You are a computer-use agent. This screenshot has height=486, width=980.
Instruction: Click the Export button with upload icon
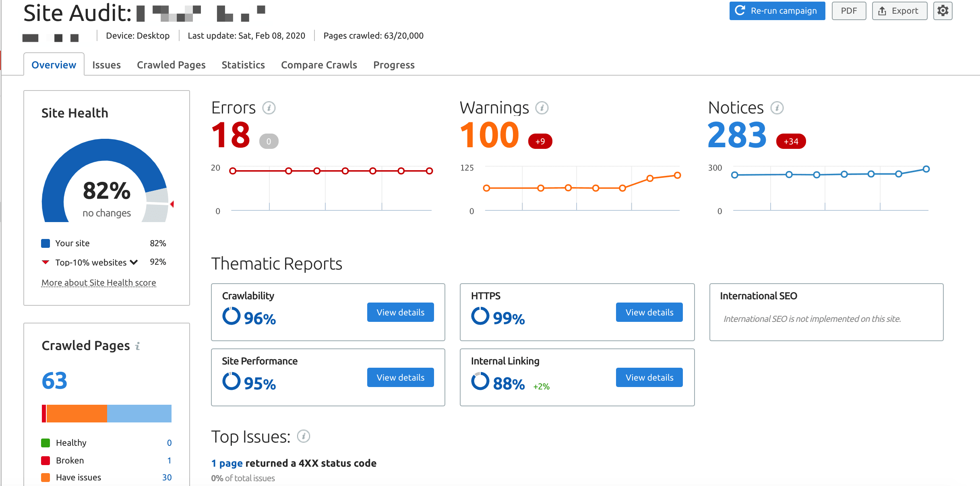pyautogui.click(x=899, y=11)
